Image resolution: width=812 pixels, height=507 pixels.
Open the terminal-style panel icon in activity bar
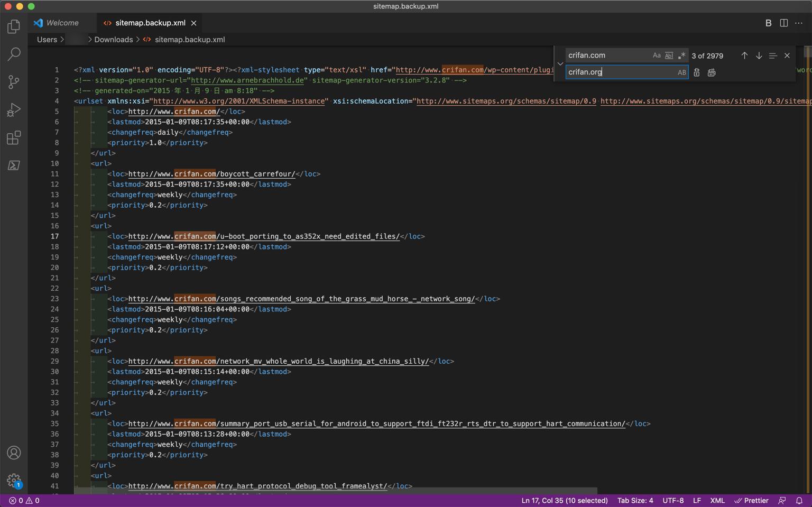[14, 165]
